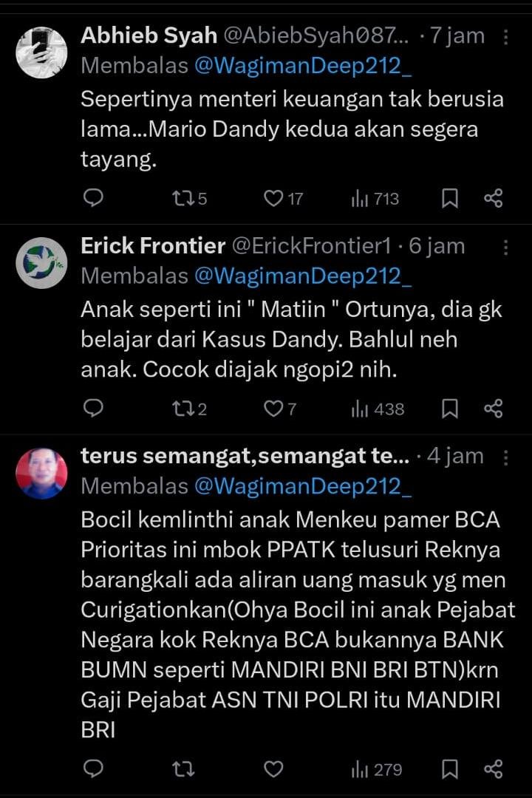Open more options on Abhieb Syah's tweet
The width and height of the screenshot is (532, 798).
(x=506, y=37)
